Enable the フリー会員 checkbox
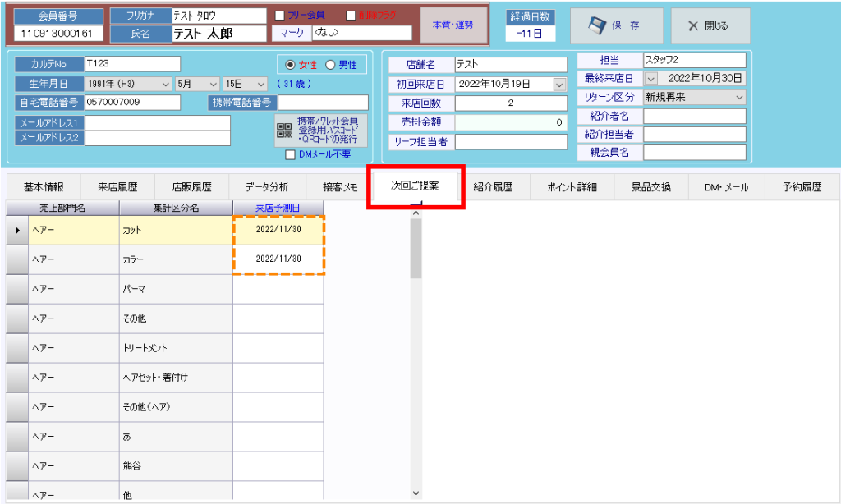 point(280,15)
